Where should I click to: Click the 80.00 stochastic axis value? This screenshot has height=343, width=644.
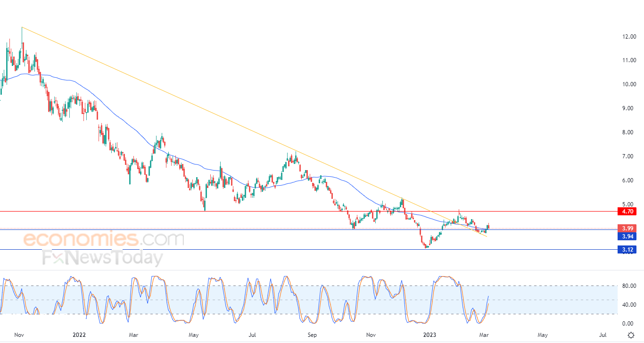pyautogui.click(x=628, y=286)
